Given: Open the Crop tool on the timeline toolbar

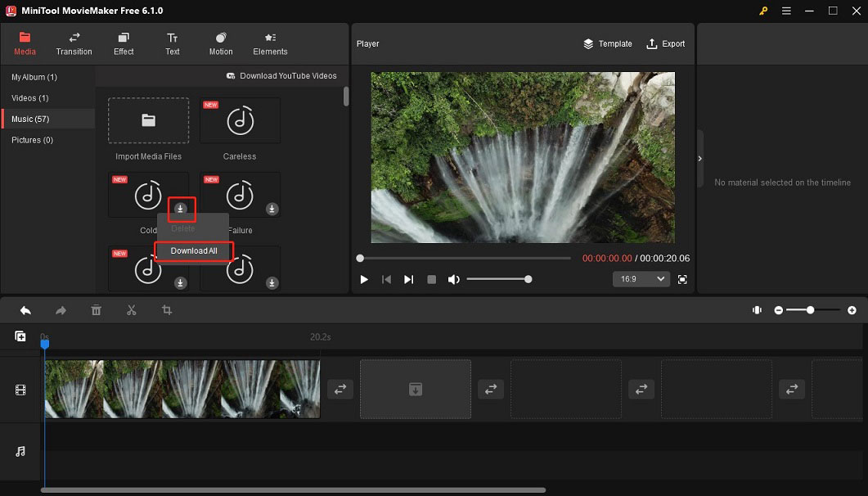Looking at the screenshot, I should tap(166, 310).
